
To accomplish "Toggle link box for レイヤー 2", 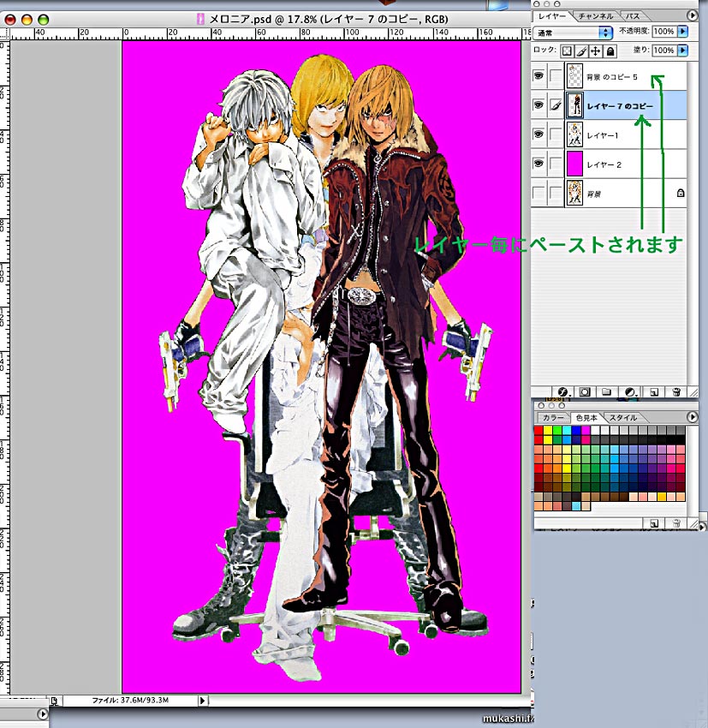I will click(556, 164).
